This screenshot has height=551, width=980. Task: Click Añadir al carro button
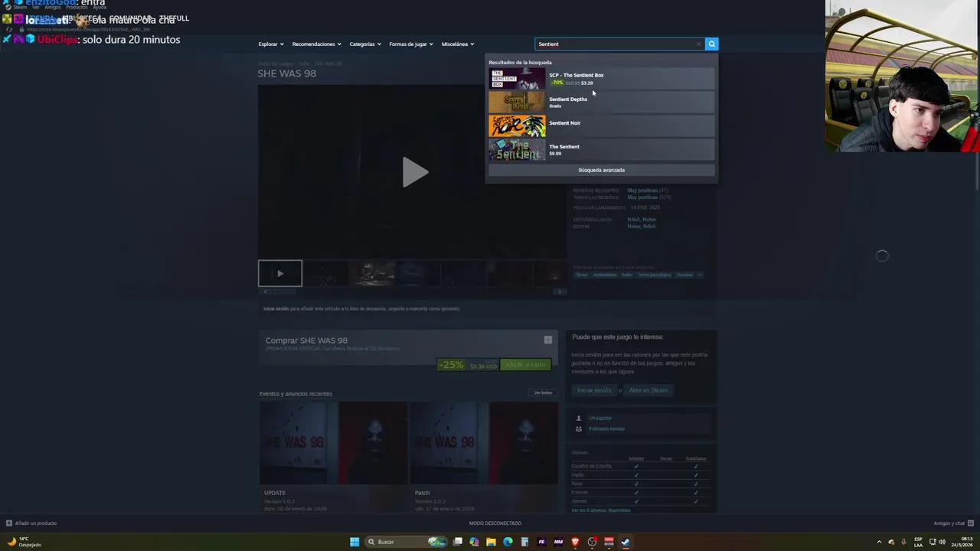point(525,364)
